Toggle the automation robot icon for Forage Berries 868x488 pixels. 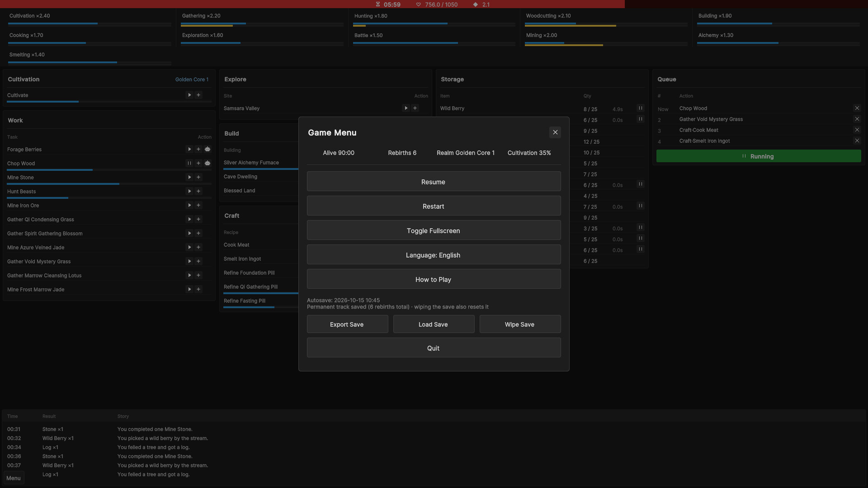208,149
